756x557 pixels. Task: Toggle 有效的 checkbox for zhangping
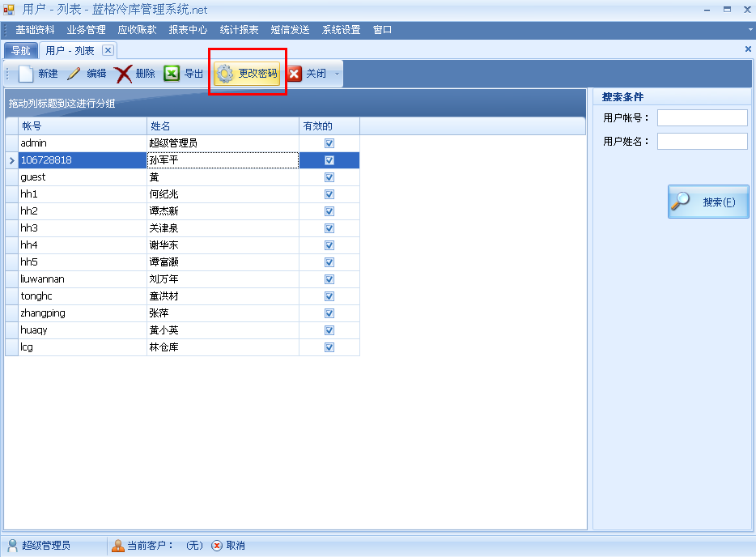tap(329, 313)
